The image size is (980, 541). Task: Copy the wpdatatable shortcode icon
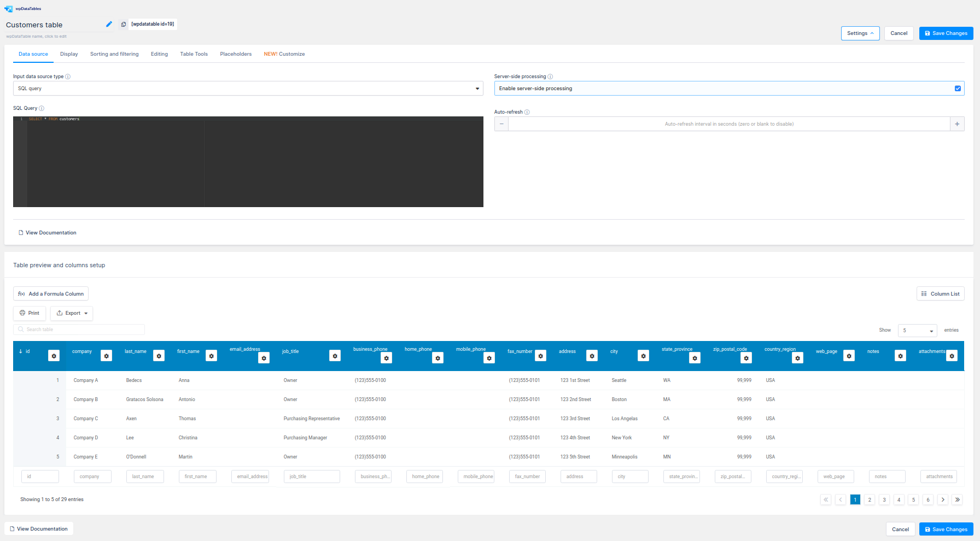[x=124, y=24]
